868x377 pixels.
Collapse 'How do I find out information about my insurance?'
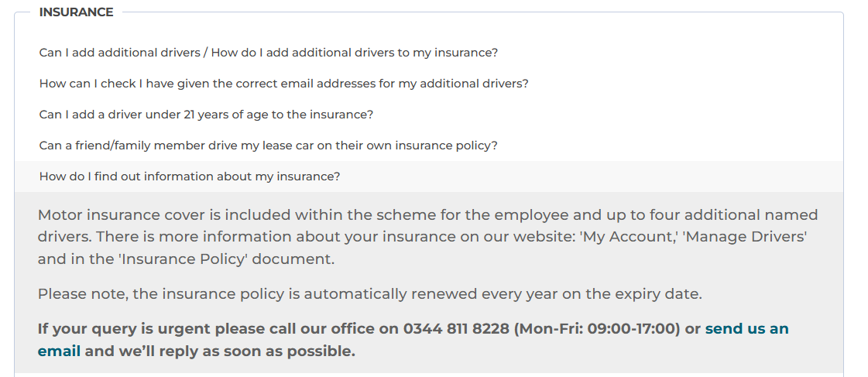(190, 177)
